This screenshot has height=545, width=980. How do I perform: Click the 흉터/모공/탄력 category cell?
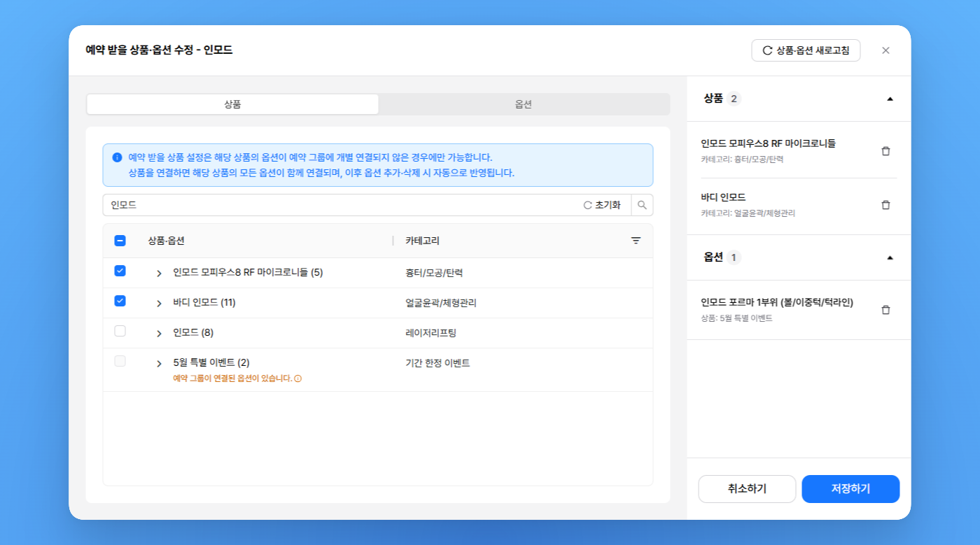(x=434, y=273)
